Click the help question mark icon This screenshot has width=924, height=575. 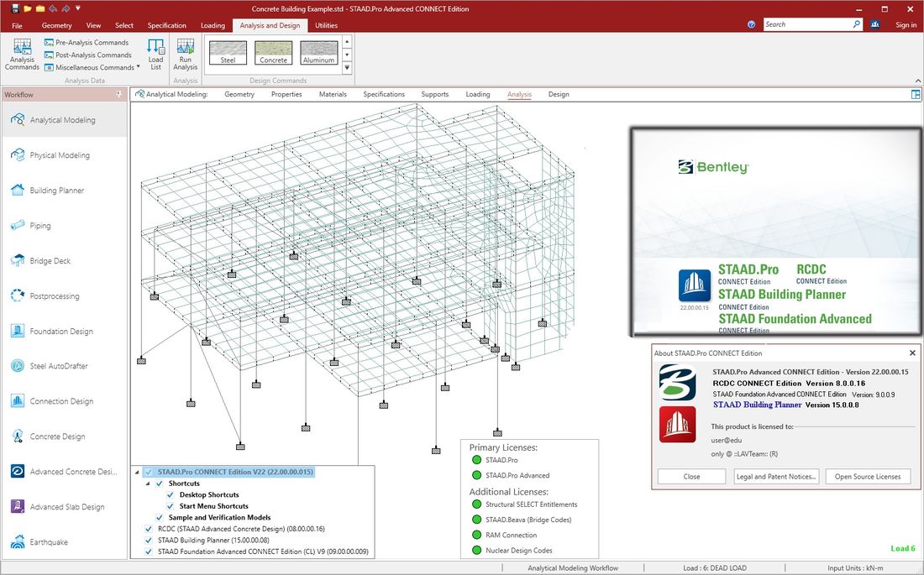[x=751, y=24]
